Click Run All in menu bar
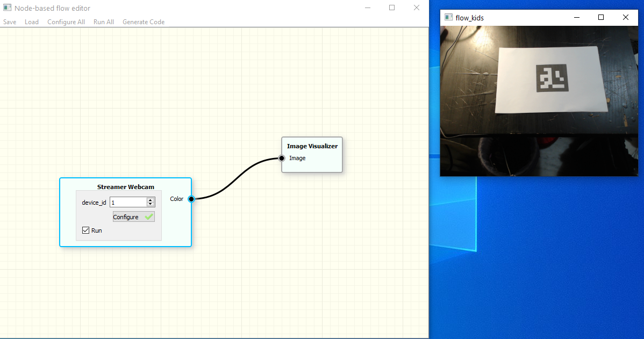 click(x=104, y=21)
